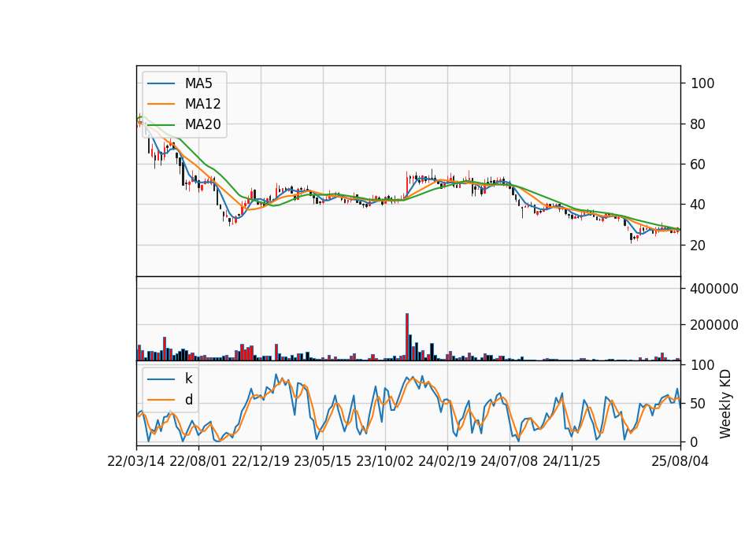Click the 80 price axis tick label
Viewport: 756px width, 543px height.
pyautogui.click(x=699, y=124)
